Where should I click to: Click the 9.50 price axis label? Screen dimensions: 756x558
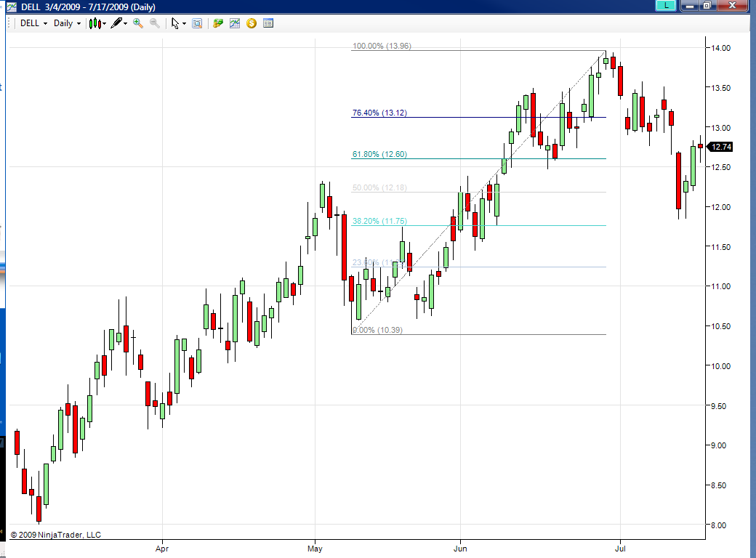click(718, 406)
